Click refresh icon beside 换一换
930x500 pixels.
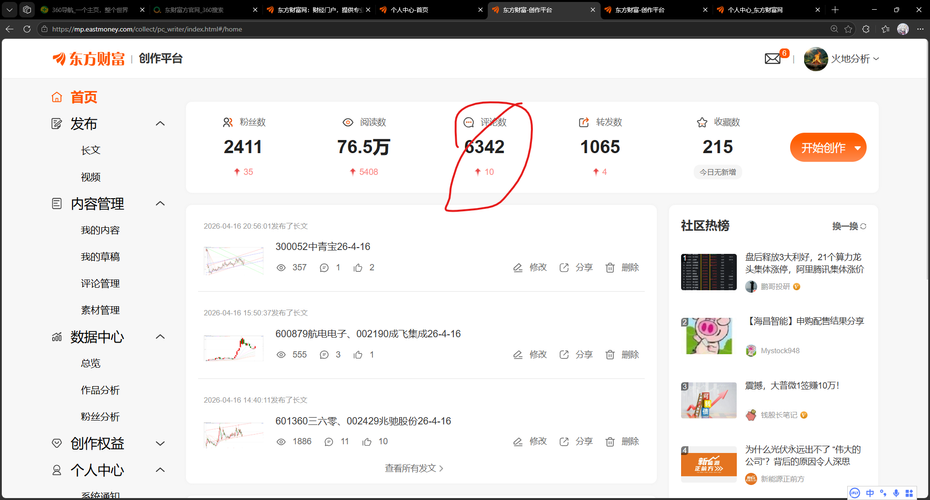864,226
